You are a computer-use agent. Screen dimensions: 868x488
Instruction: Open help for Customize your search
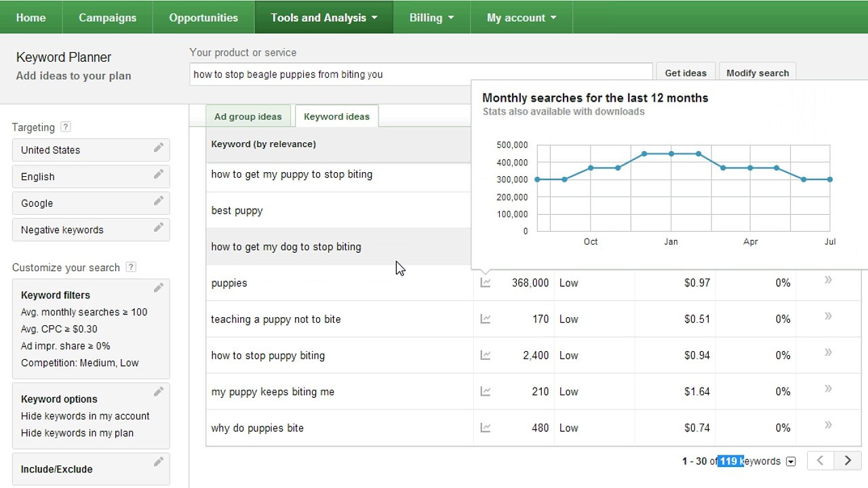[131, 267]
